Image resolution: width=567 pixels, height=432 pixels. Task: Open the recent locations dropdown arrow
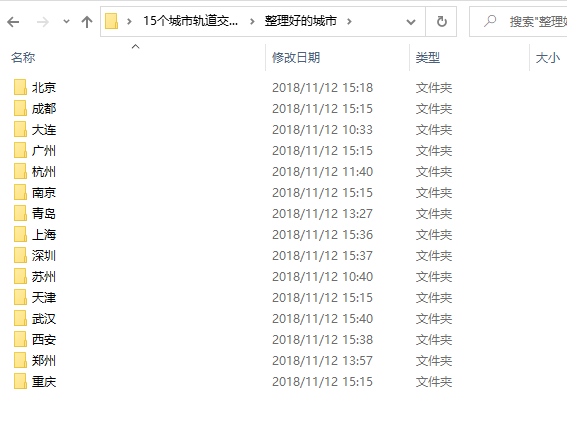click(66, 22)
